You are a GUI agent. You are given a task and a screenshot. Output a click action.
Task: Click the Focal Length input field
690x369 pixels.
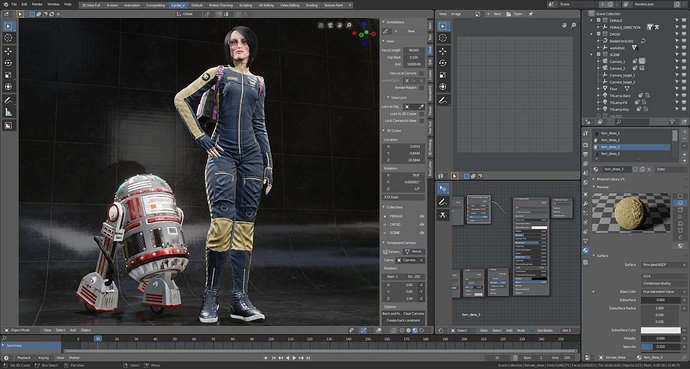point(414,50)
